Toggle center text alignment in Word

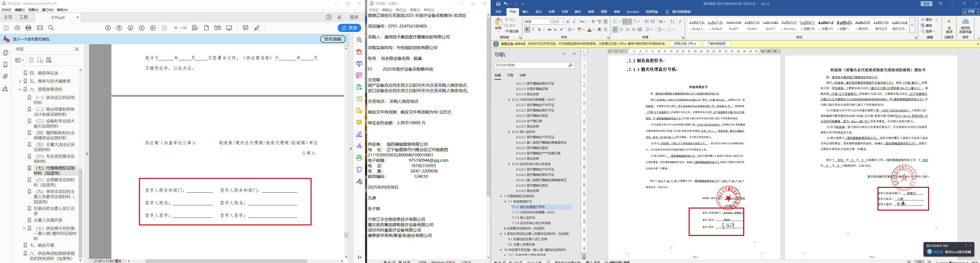[x=621, y=29]
